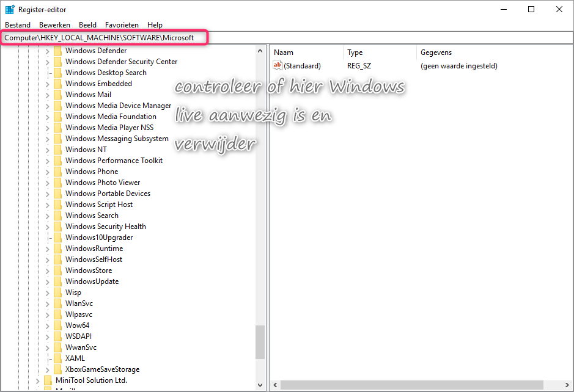Viewport: 574px width, 392px height.
Task: Select the Windows Phone folder icon
Action: click(57, 171)
